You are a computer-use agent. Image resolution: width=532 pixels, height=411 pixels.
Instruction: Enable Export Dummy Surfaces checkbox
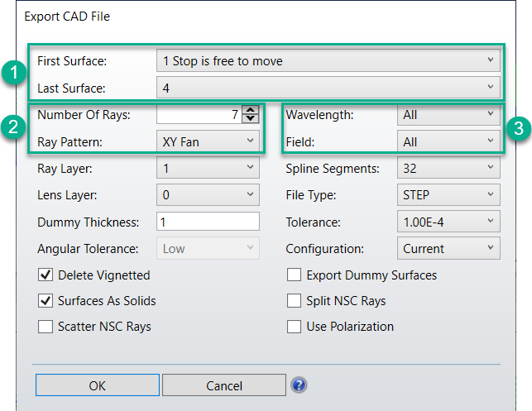[x=294, y=275]
